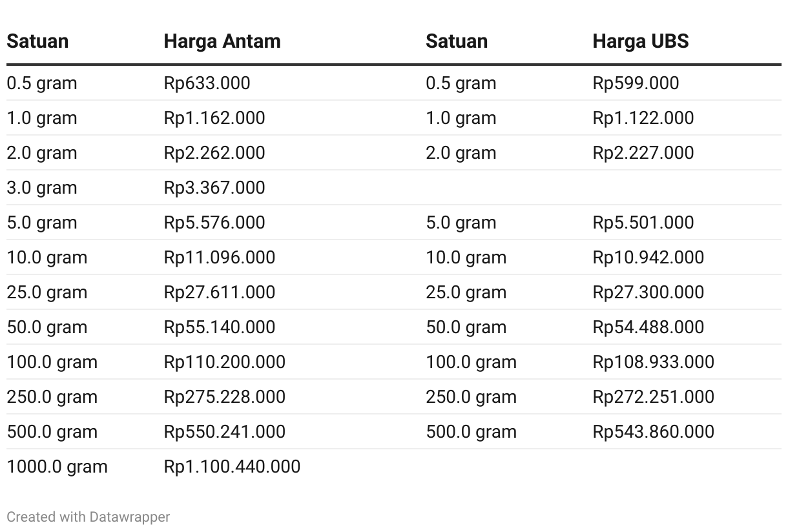Viewport: 788px width, 532px height.
Task: Click the Rp5.576.000 Antam price
Action: click(214, 223)
